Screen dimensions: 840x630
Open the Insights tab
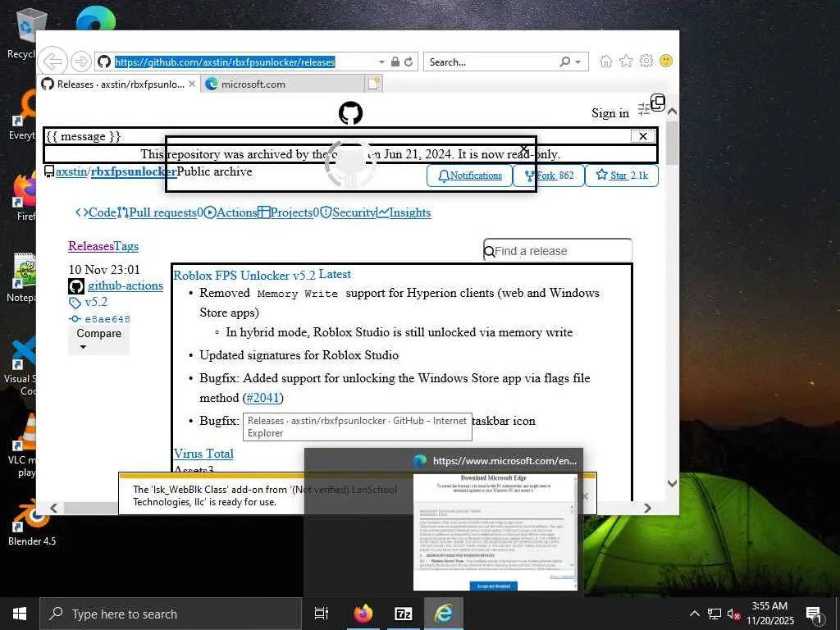click(404, 212)
